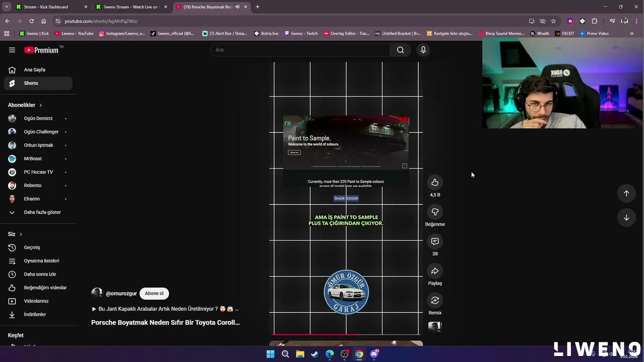Like the short with the thumbs-up icon

pos(435,183)
